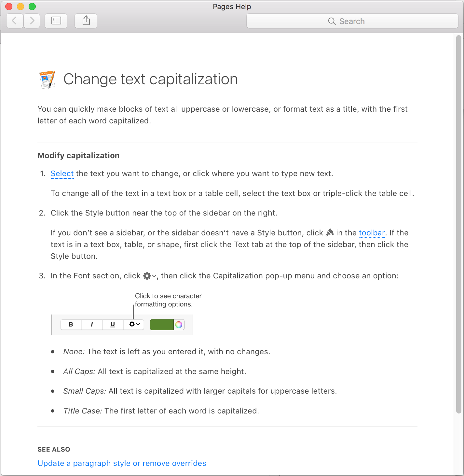Screen dimensions: 464x476
Task: Toggle the table of contents sidebar
Action: point(56,21)
